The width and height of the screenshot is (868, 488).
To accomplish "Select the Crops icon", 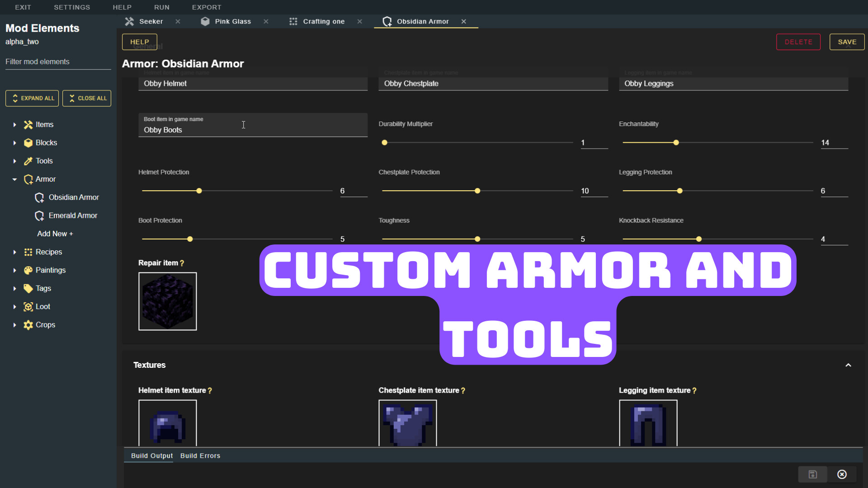I will (28, 324).
